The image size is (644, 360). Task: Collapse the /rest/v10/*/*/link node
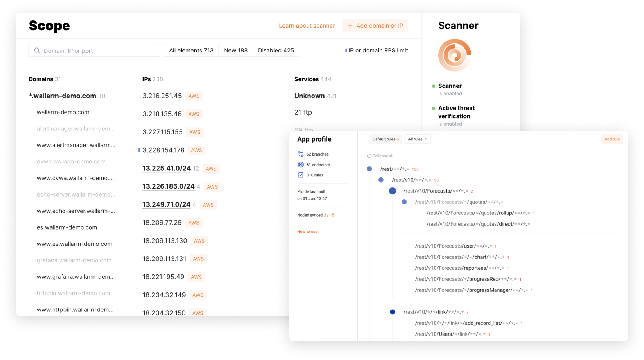[x=393, y=312]
